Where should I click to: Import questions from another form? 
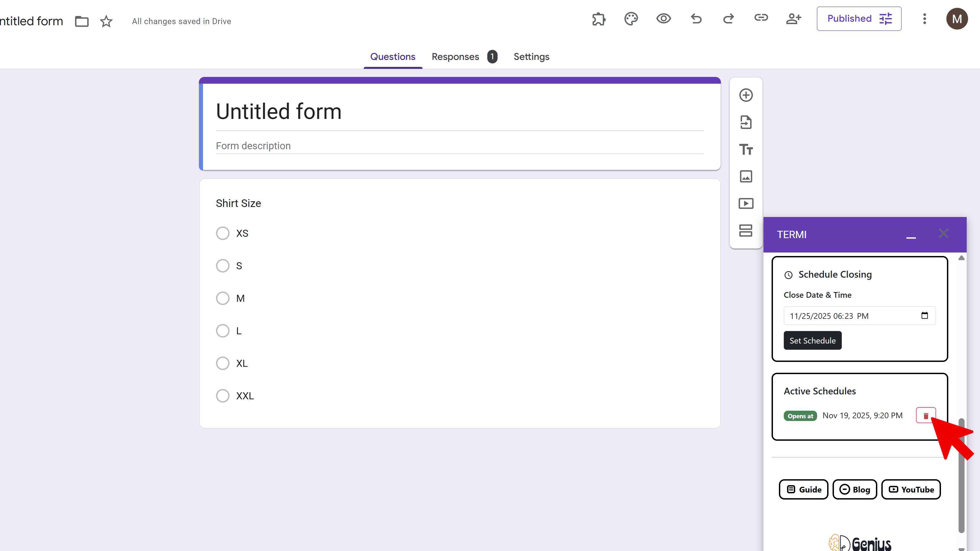point(746,122)
